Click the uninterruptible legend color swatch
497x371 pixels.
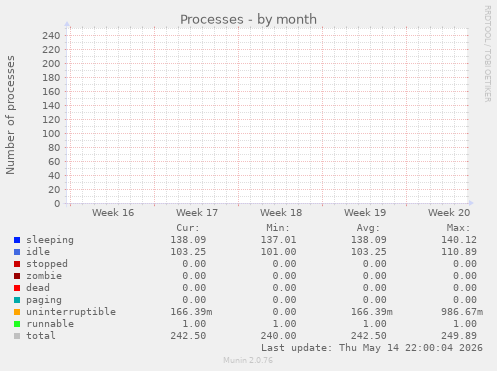(17, 312)
